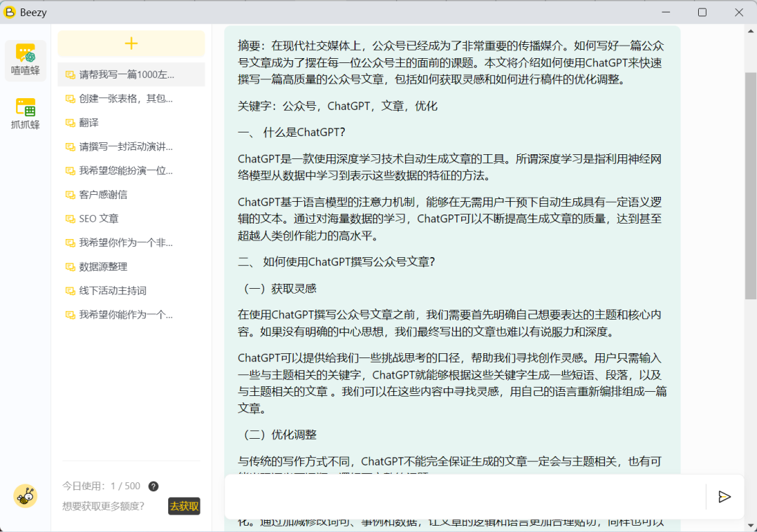Click chat icon beside 数据源整理

pyautogui.click(x=70, y=266)
